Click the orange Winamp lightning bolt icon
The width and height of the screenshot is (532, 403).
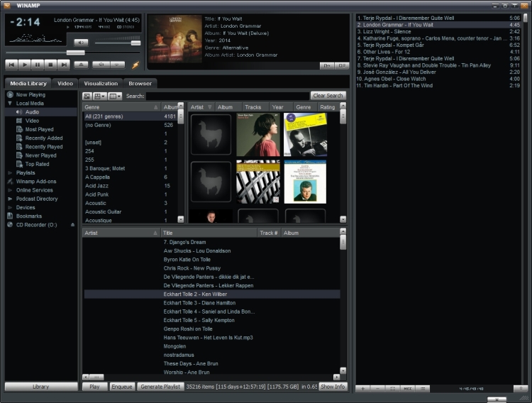[x=135, y=65]
